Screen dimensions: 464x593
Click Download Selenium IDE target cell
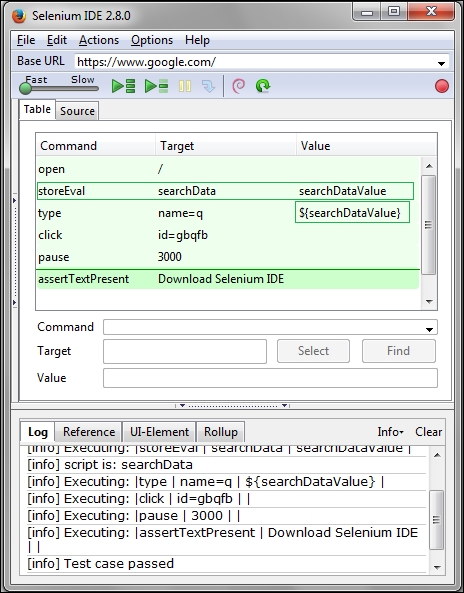pos(221,279)
